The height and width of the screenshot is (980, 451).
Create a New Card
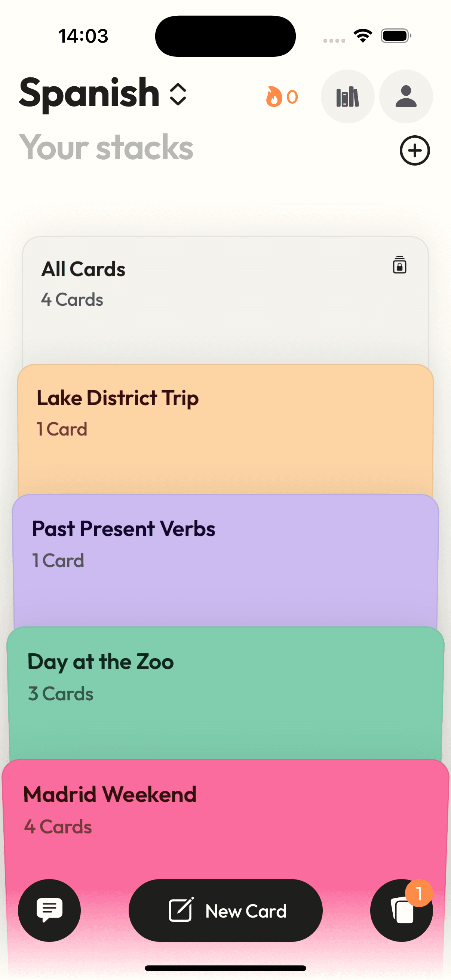click(225, 910)
